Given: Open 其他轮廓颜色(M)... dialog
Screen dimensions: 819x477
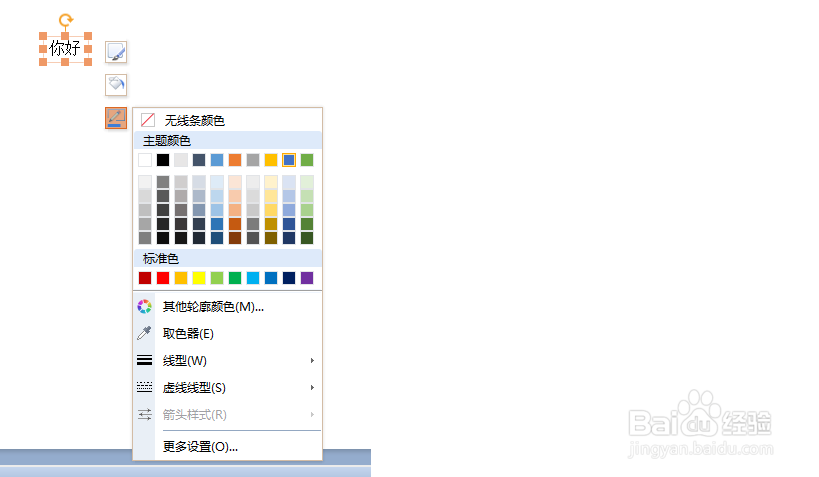Looking at the screenshot, I should 228,307.
